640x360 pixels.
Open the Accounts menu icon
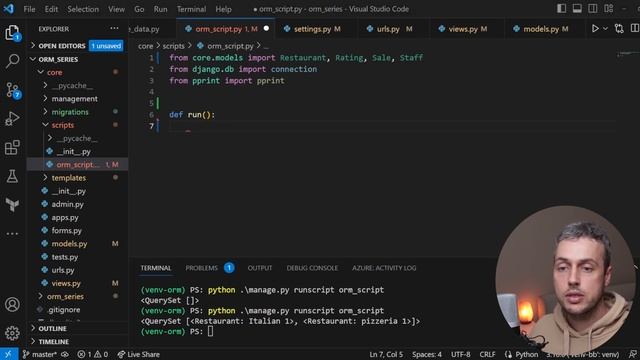tap(12, 304)
